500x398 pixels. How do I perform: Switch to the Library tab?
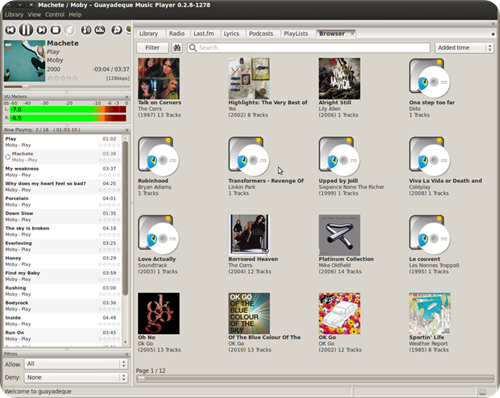pyautogui.click(x=148, y=34)
